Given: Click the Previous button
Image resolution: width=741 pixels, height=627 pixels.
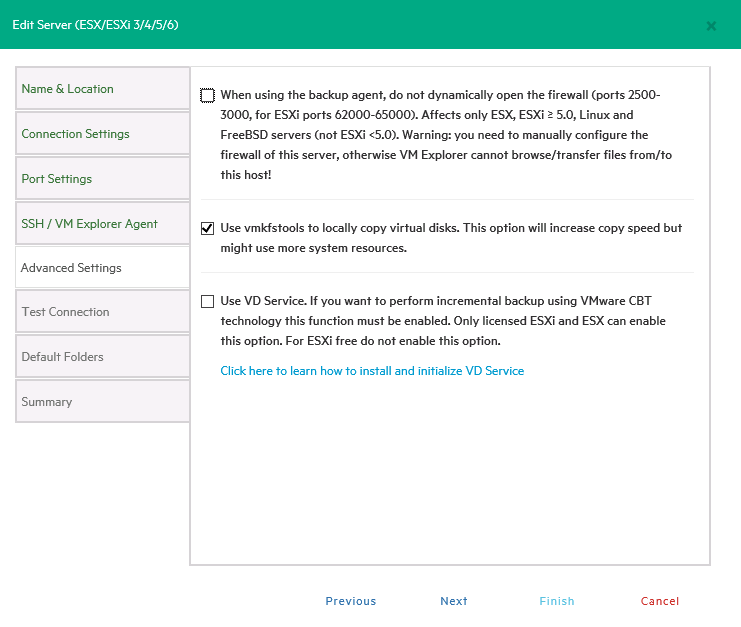Looking at the screenshot, I should tap(351, 601).
